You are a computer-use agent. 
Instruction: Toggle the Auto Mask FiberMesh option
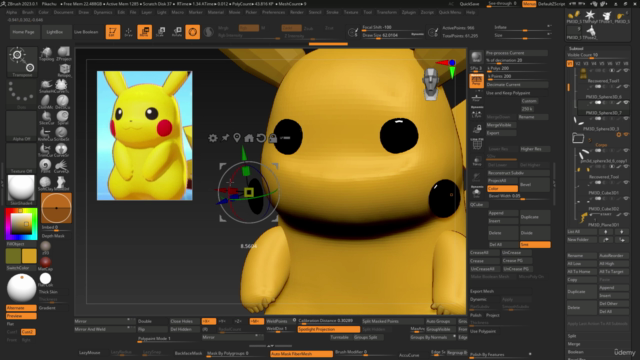click(x=302, y=353)
